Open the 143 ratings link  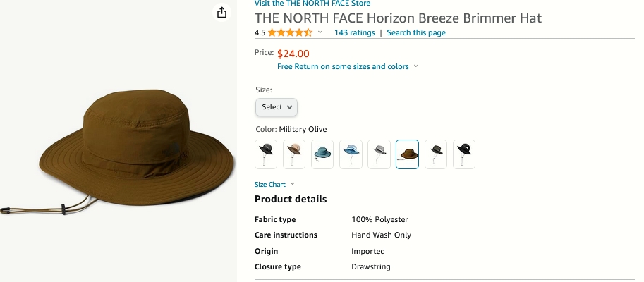pos(354,32)
